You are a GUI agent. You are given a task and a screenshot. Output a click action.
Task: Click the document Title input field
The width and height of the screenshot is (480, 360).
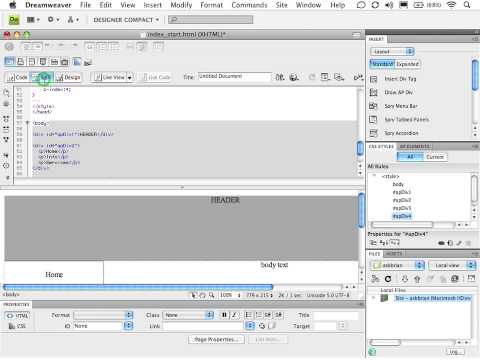click(235, 77)
